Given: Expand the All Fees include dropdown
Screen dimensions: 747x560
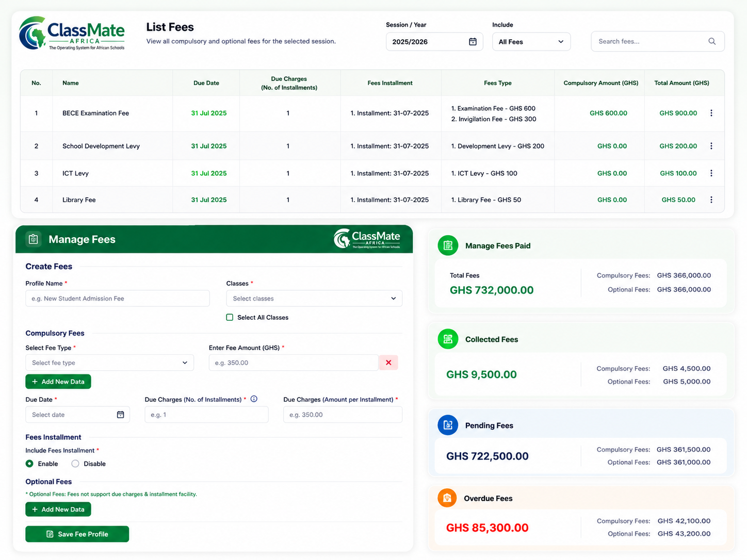Looking at the screenshot, I should tap(531, 42).
